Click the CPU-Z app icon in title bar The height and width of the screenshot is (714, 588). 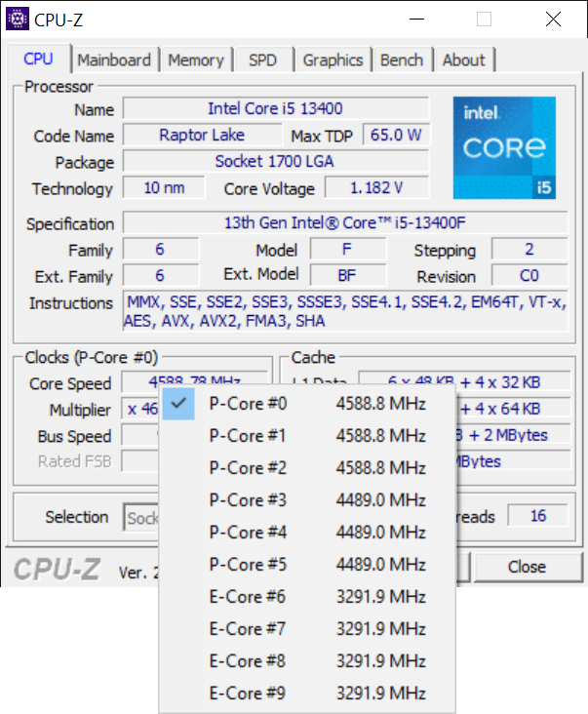18,19
